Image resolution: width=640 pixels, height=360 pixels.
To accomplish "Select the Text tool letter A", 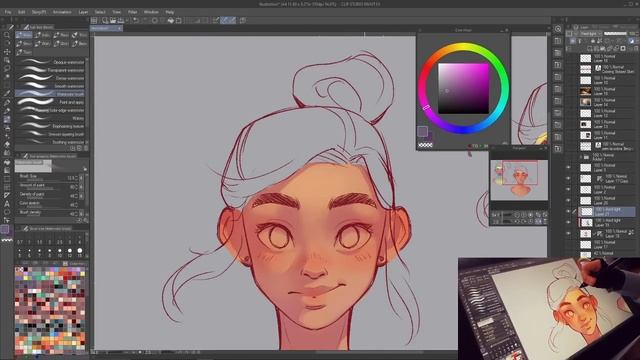I will click(x=7, y=204).
